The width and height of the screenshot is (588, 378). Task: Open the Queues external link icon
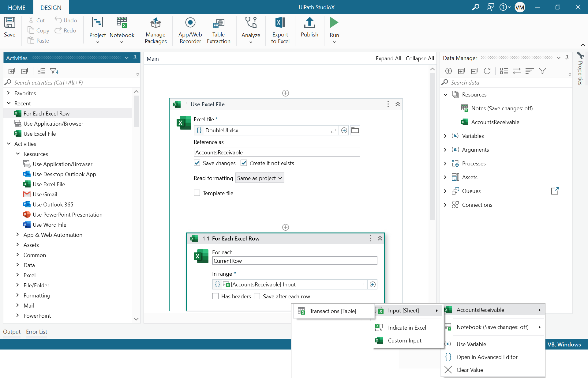coord(555,191)
